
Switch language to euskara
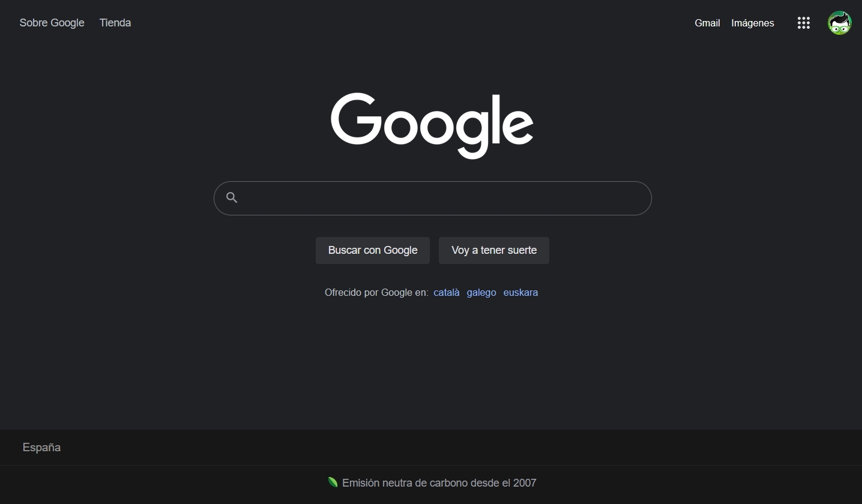click(x=520, y=292)
